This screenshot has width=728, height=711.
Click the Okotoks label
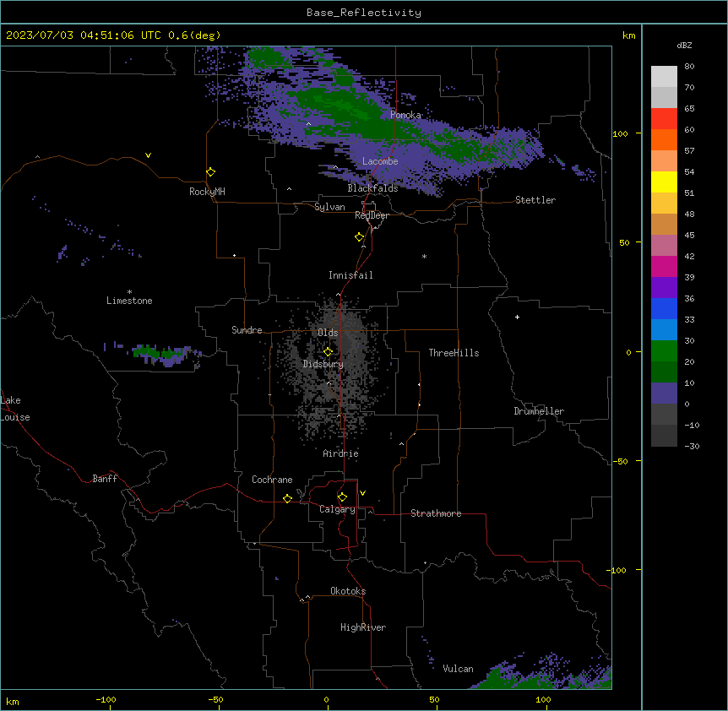(348, 591)
